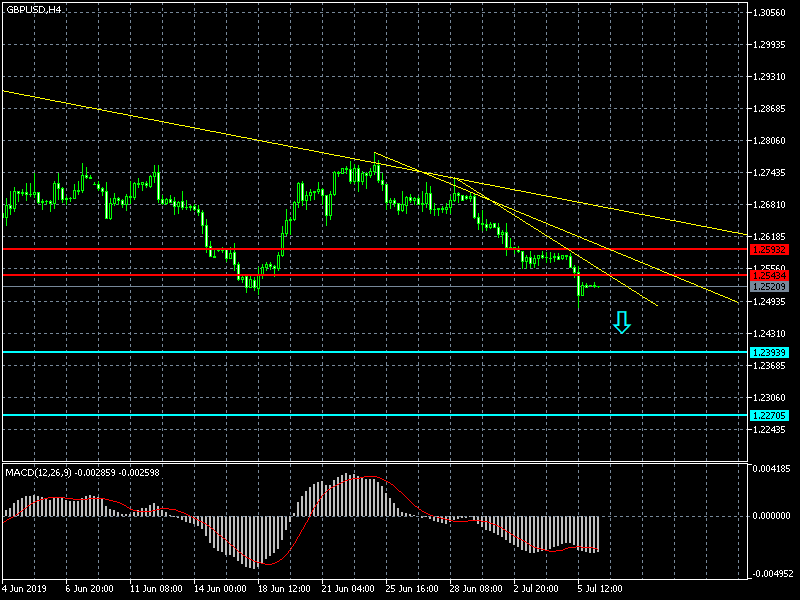Click the 18 Jun 12:00 time label
800x600 pixels.
(x=284, y=588)
